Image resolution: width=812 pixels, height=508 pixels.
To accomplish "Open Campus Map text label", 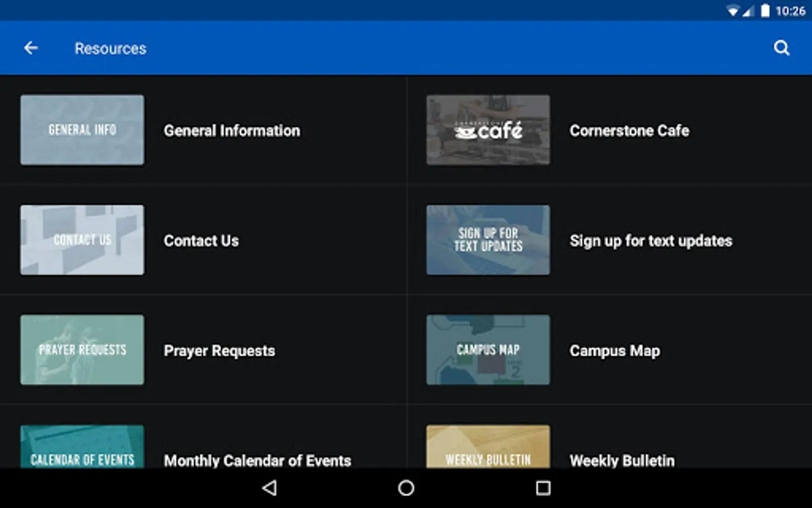I will 615,351.
